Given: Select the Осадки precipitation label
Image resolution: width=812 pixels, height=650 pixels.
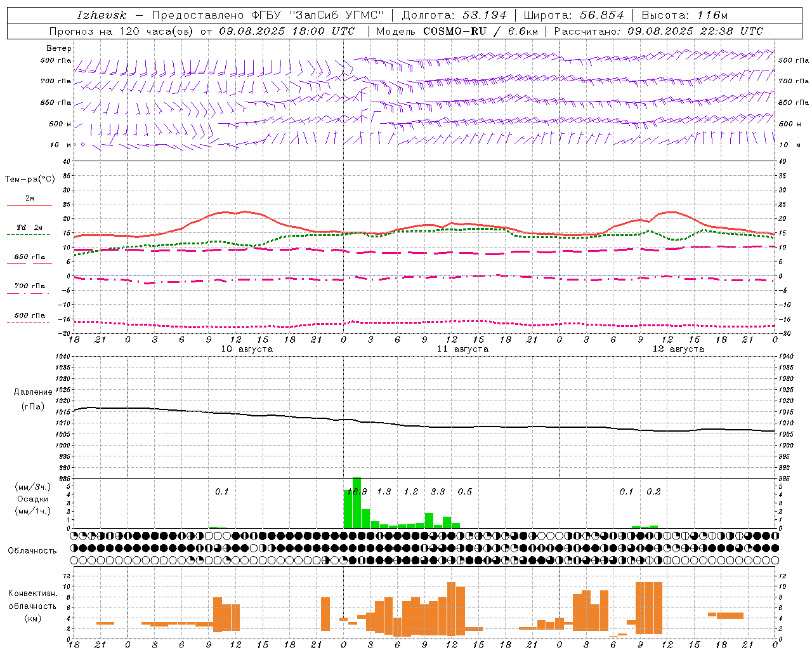Looking at the screenshot, I should click(x=33, y=500).
